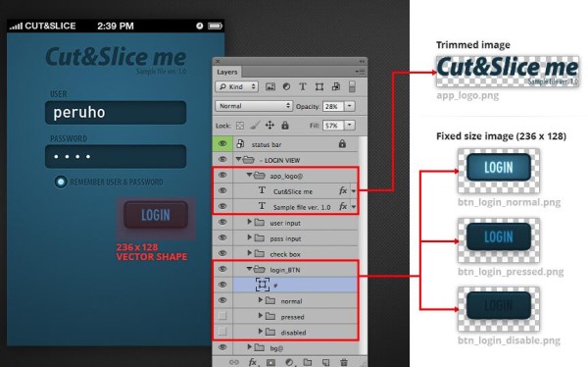Select the layer row named pressed

(295, 316)
